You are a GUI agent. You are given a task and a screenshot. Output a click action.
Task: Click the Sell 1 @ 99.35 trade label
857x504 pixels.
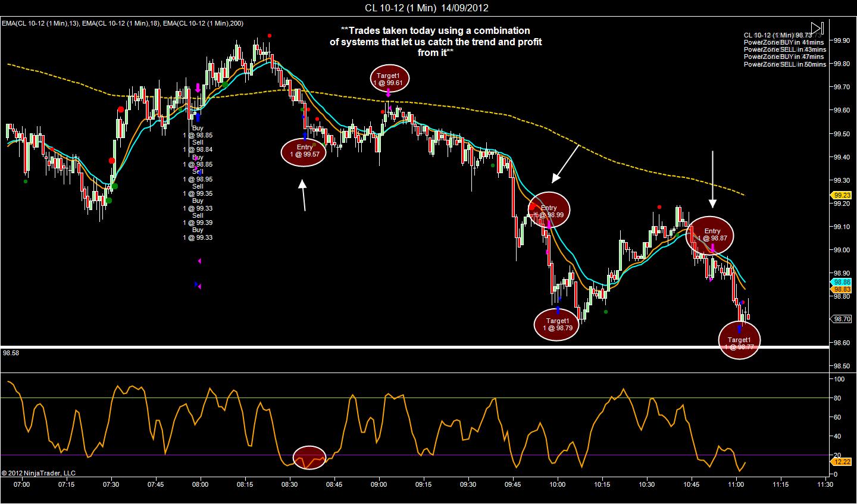198,190
